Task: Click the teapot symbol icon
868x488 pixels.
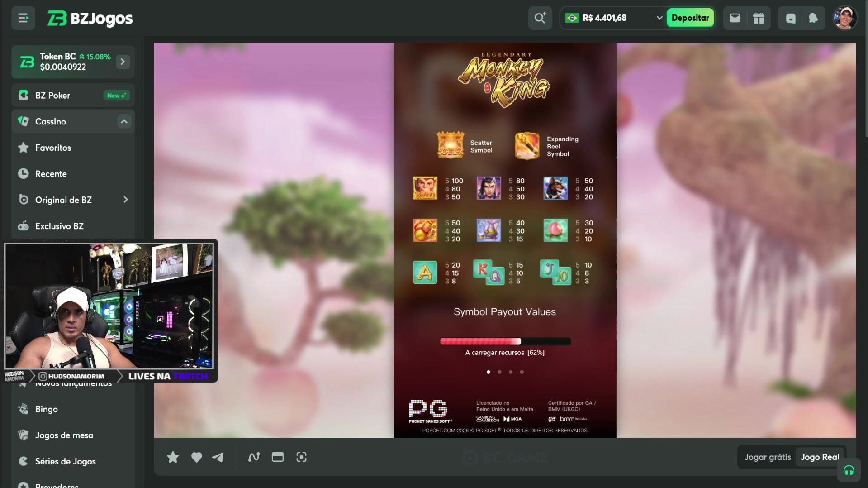Action: tap(489, 230)
